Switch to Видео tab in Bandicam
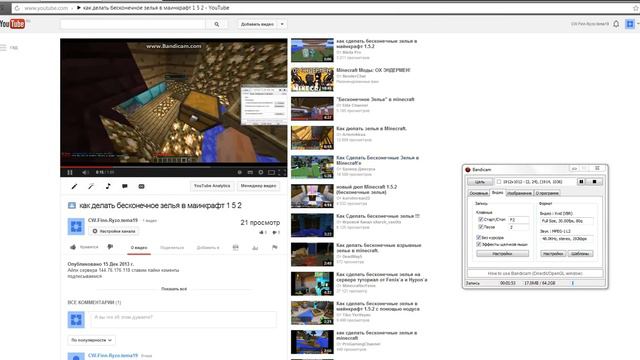 (x=498, y=192)
